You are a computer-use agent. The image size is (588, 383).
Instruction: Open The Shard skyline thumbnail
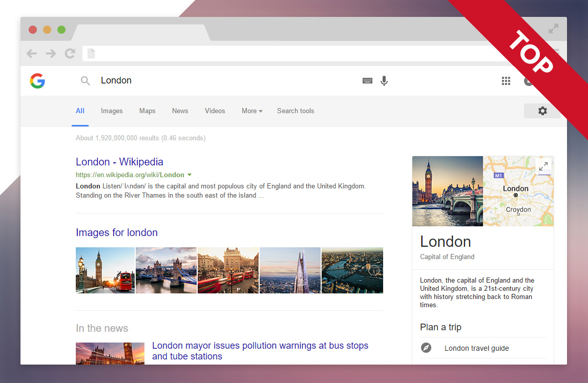(x=290, y=270)
